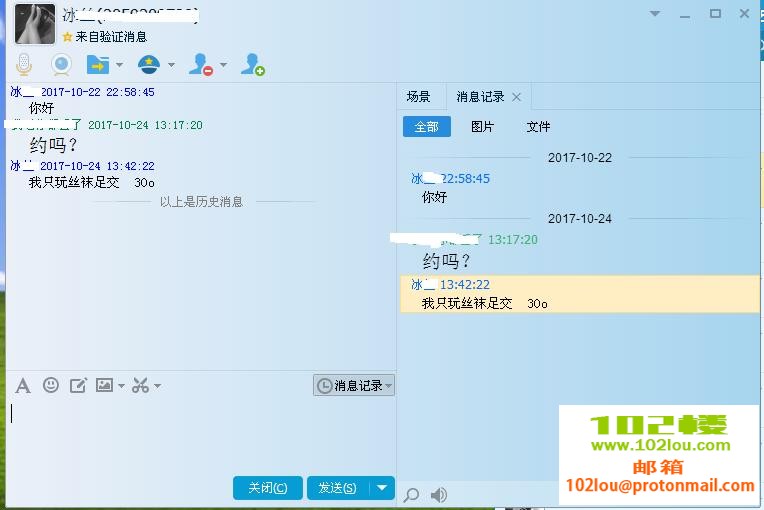
Task: Select the highlighted 13:42:22 message in history
Action: pos(579,294)
